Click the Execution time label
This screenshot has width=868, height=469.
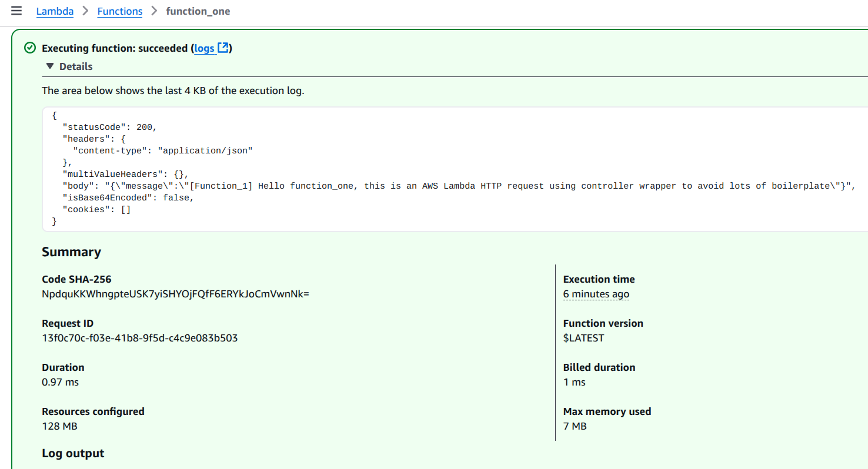[599, 279]
